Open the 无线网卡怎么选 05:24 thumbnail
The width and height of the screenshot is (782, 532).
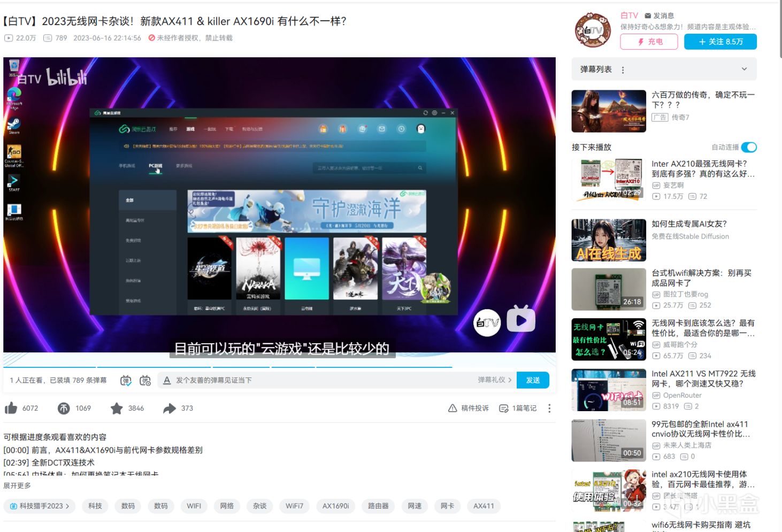(609, 339)
